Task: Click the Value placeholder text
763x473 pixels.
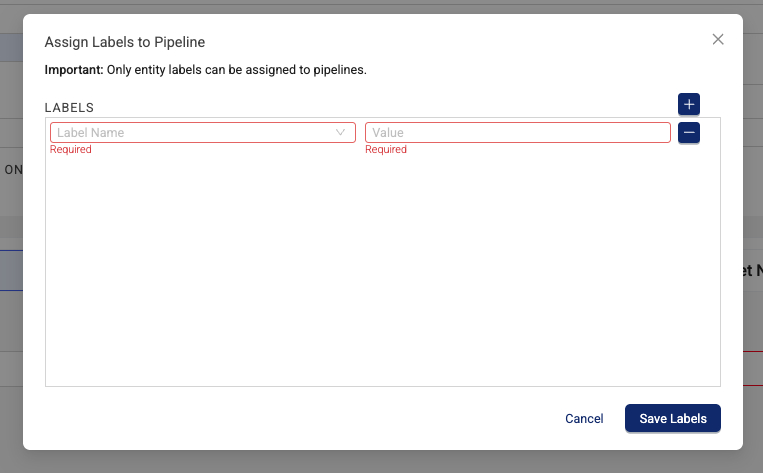Action: coord(388,132)
